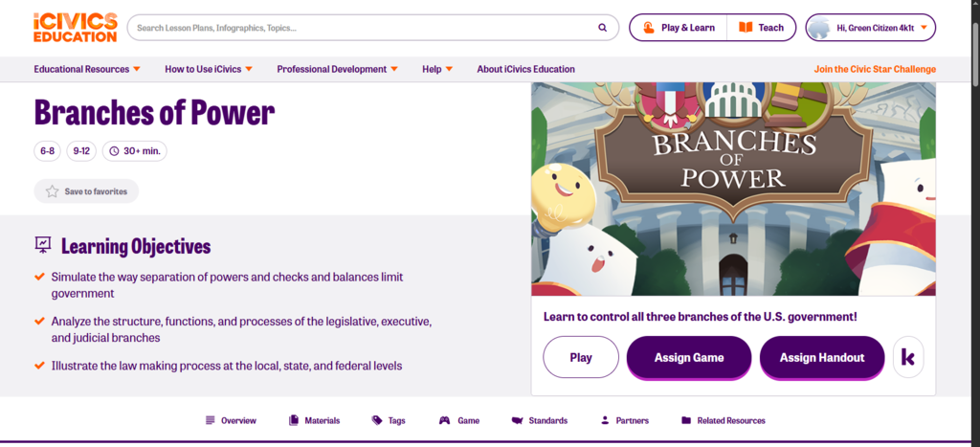Expand the Help menu
This screenshot has width=980, height=447.
(437, 69)
